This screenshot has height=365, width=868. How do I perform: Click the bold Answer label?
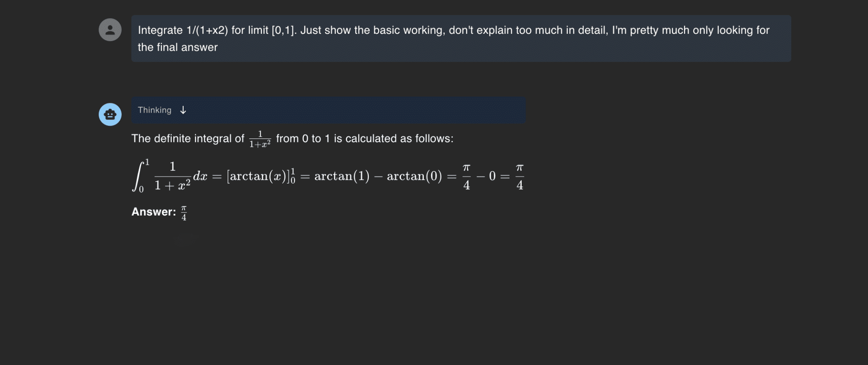(153, 212)
